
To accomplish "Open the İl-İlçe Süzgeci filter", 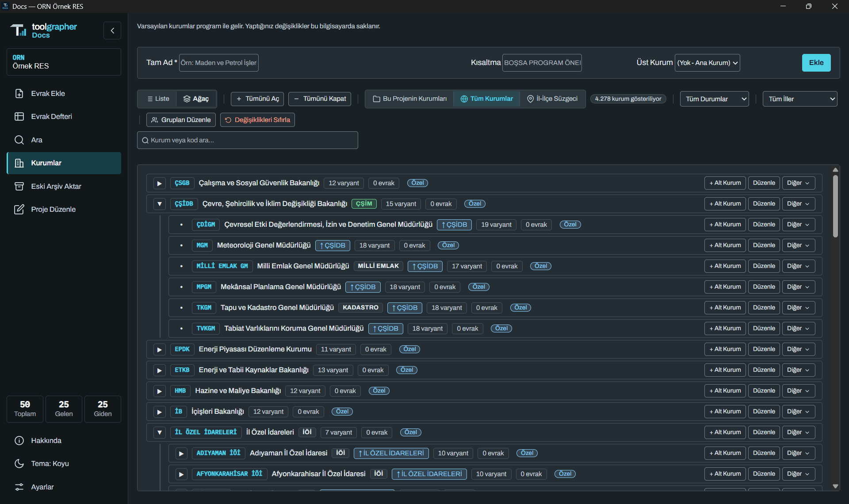I will (552, 99).
